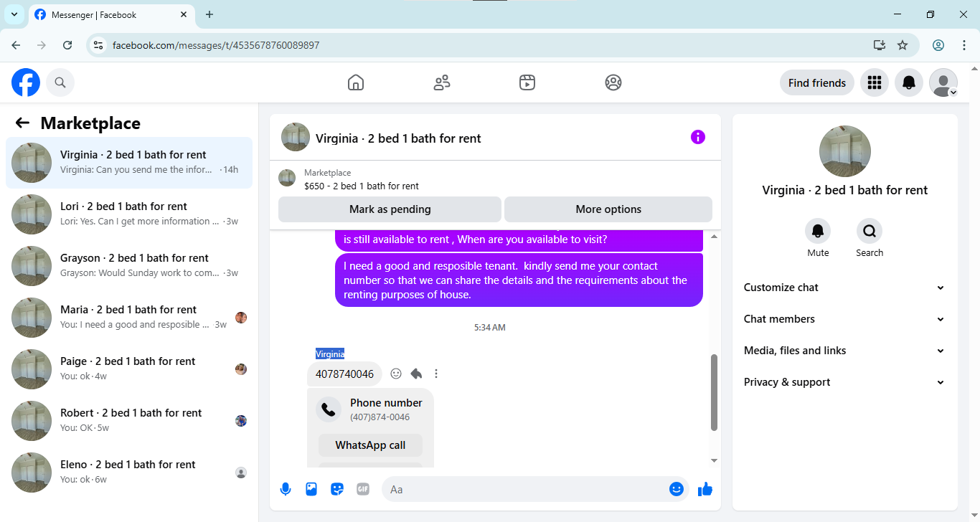Viewport: 980px width, 522px height.
Task: Expand Customize chat section
Action: click(845, 288)
